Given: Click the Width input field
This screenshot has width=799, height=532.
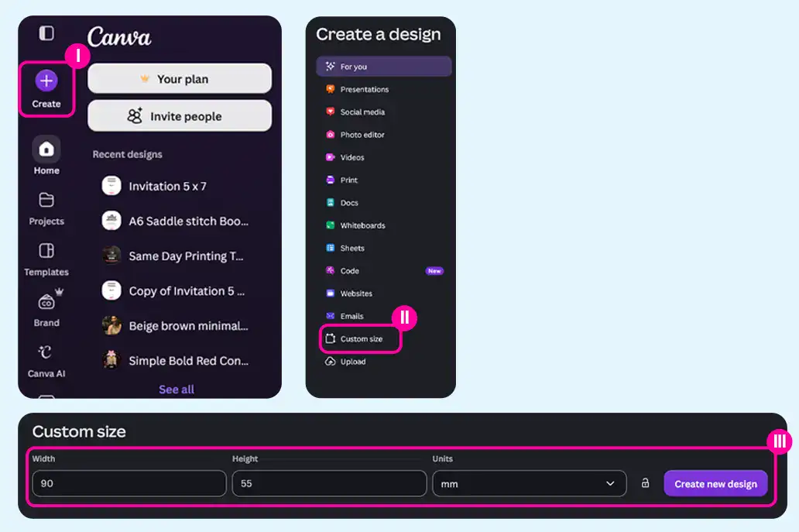Looking at the screenshot, I should 129,483.
